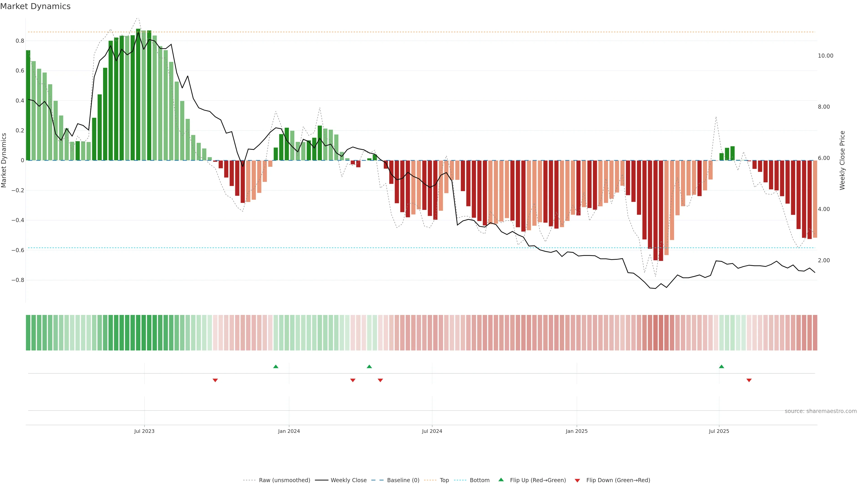This screenshot has height=488, width=868.
Task: Click the Top legend item
Action: tap(444, 480)
